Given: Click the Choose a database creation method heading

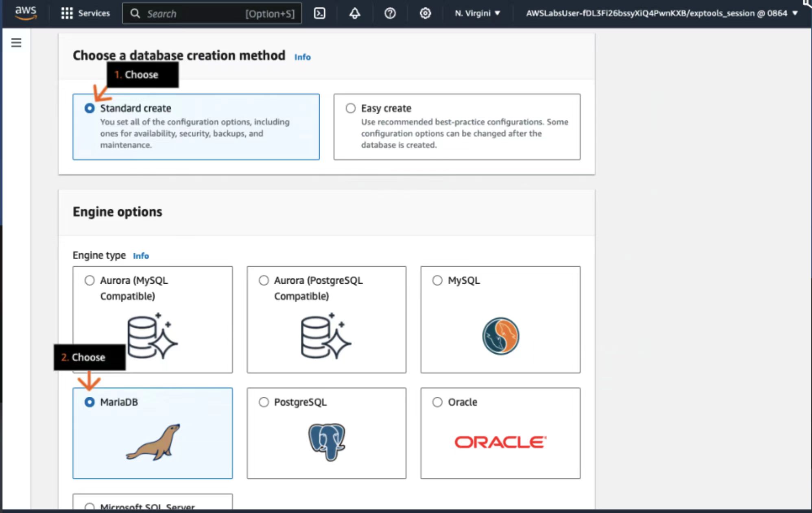Looking at the screenshot, I should [179, 55].
